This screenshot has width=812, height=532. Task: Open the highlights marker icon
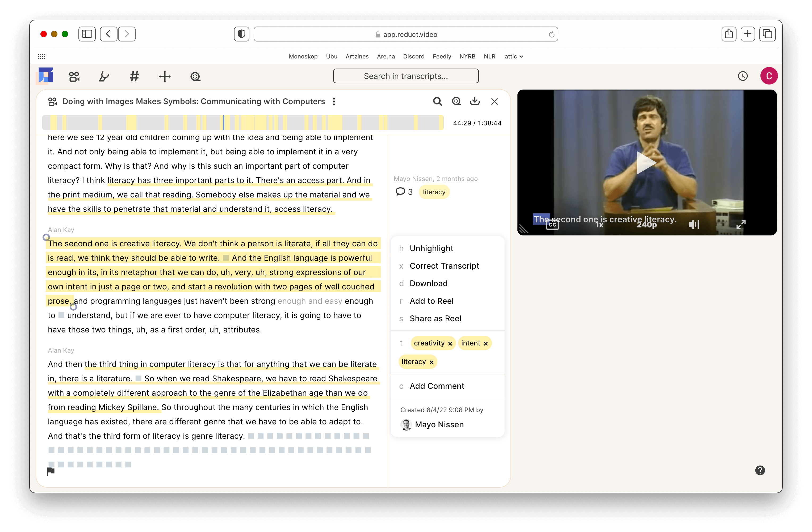(x=104, y=76)
